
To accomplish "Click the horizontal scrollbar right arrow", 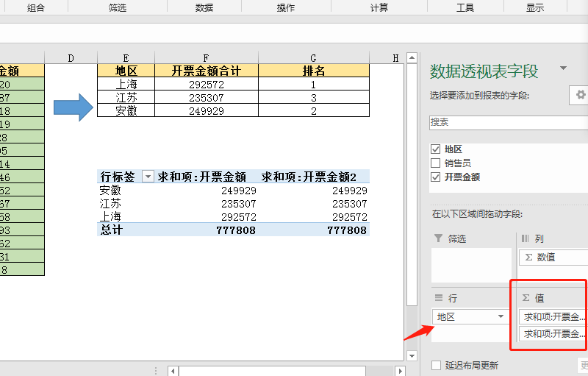I will [x=400, y=371].
